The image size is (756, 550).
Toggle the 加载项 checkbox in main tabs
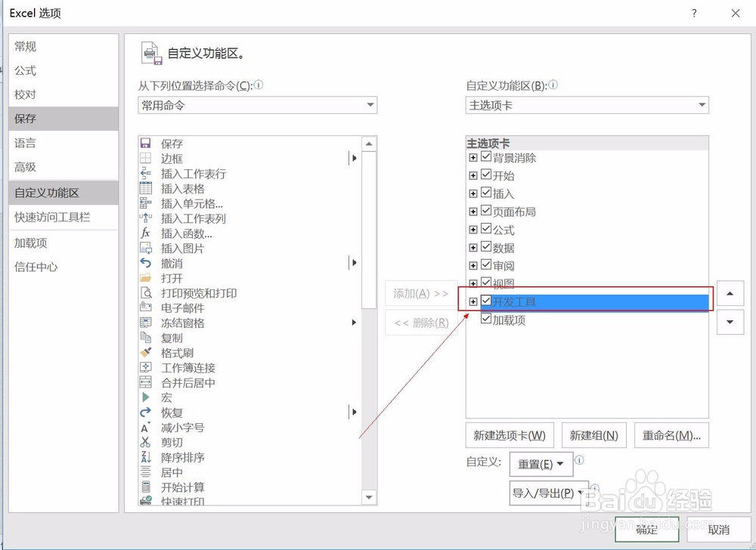[486, 319]
